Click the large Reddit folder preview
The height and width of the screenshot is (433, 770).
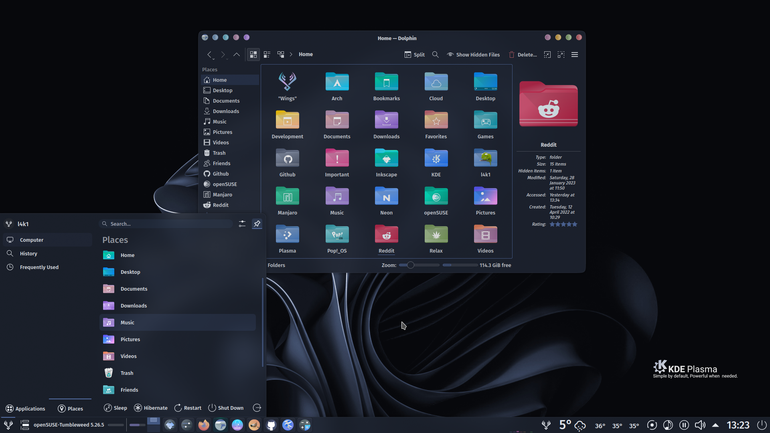point(549,104)
